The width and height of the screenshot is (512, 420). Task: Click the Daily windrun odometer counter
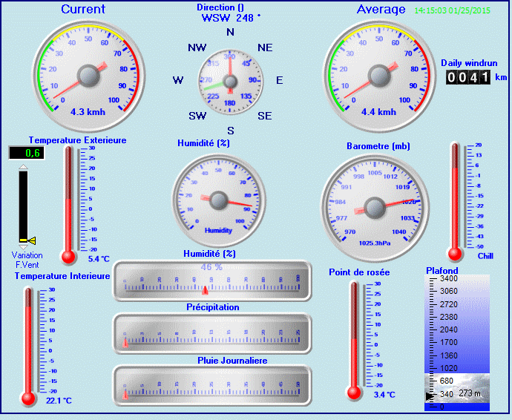pyautogui.click(x=467, y=78)
